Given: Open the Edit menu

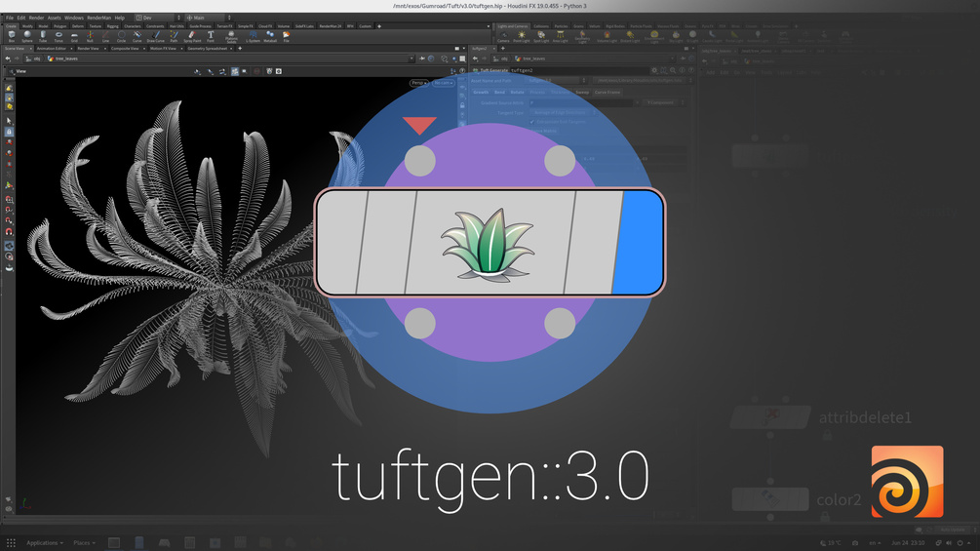Looking at the screenshot, I should [21, 18].
